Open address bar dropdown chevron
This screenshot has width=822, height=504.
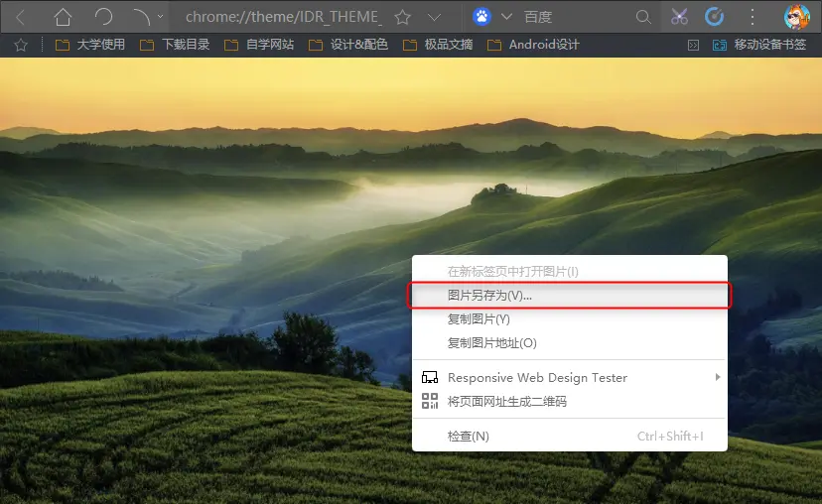tap(434, 17)
